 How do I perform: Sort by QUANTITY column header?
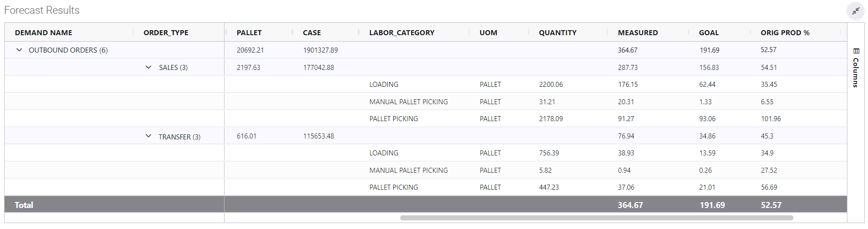pos(557,32)
